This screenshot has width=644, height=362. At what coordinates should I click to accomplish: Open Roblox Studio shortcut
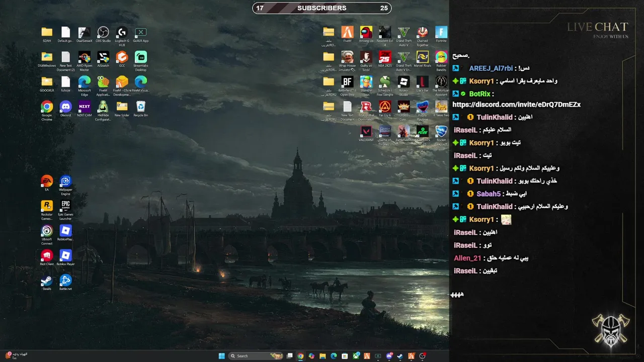click(x=404, y=85)
